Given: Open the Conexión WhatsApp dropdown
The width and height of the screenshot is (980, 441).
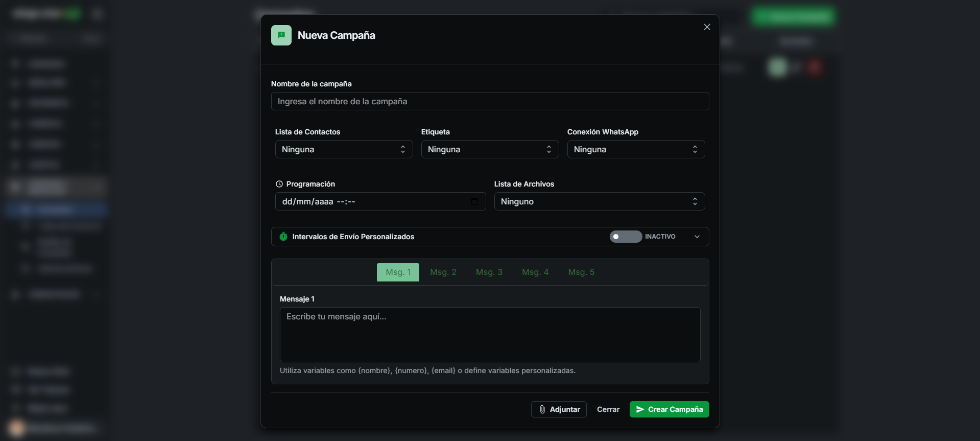Looking at the screenshot, I should coord(636,149).
